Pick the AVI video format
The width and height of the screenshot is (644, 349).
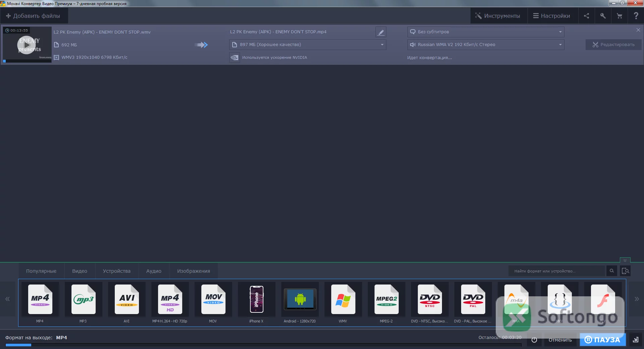point(127,300)
